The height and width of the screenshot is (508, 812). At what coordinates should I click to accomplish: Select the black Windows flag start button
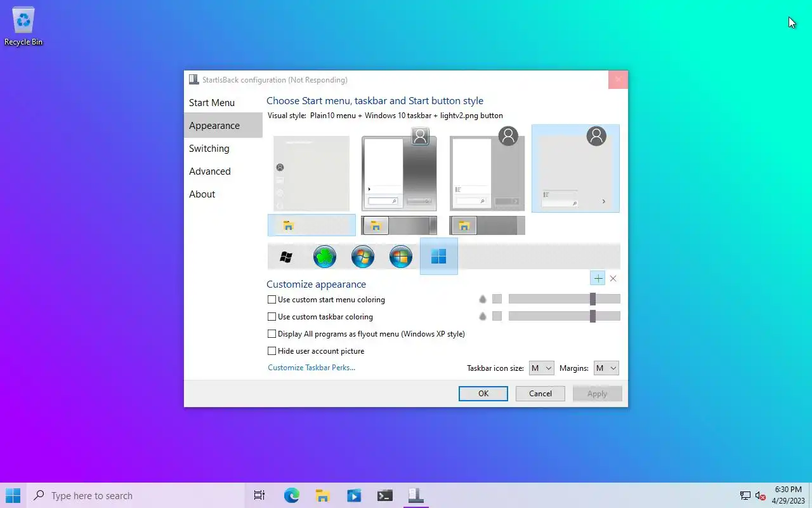pyautogui.click(x=286, y=257)
